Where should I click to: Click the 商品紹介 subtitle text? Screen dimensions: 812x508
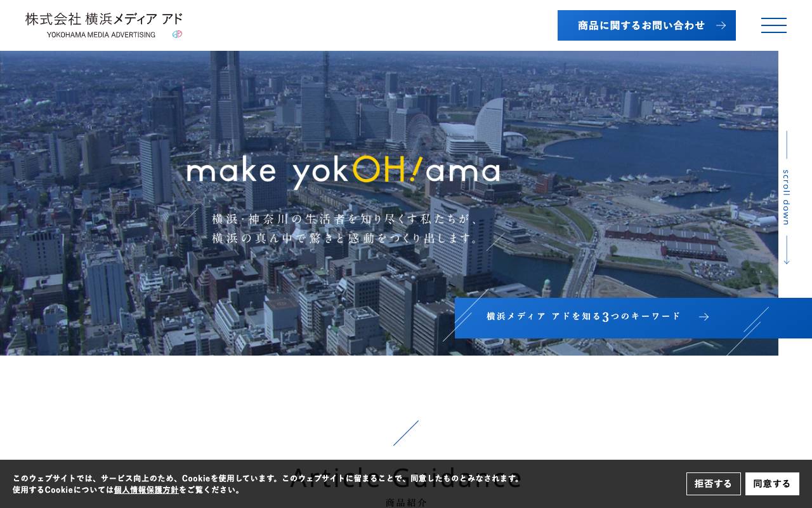[x=406, y=502]
